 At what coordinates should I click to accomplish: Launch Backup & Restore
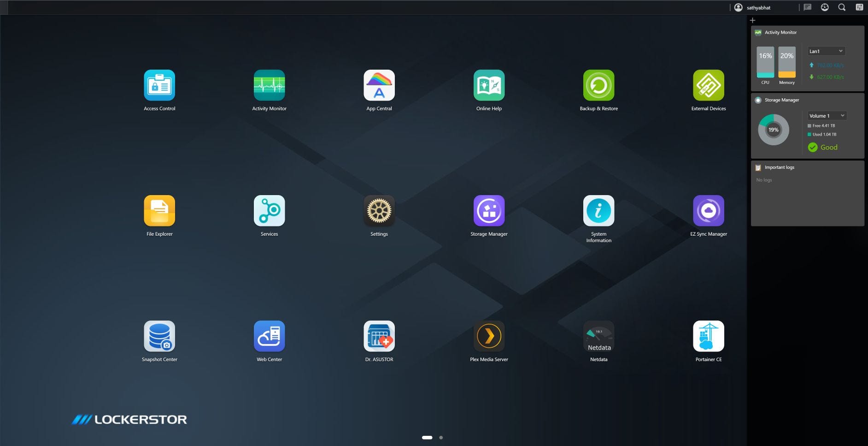[x=599, y=85]
